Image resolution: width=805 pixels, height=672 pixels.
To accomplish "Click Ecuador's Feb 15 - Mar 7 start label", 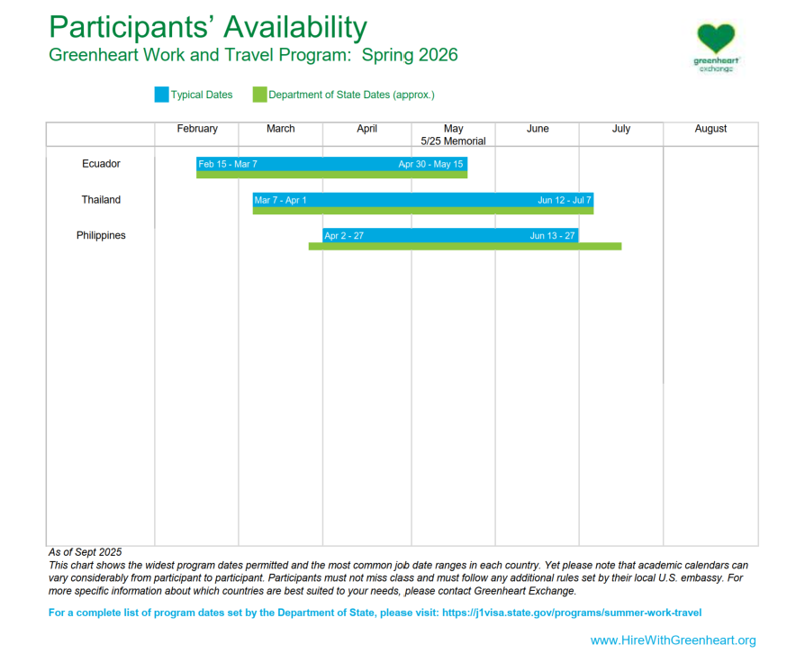I will [x=228, y=164].
